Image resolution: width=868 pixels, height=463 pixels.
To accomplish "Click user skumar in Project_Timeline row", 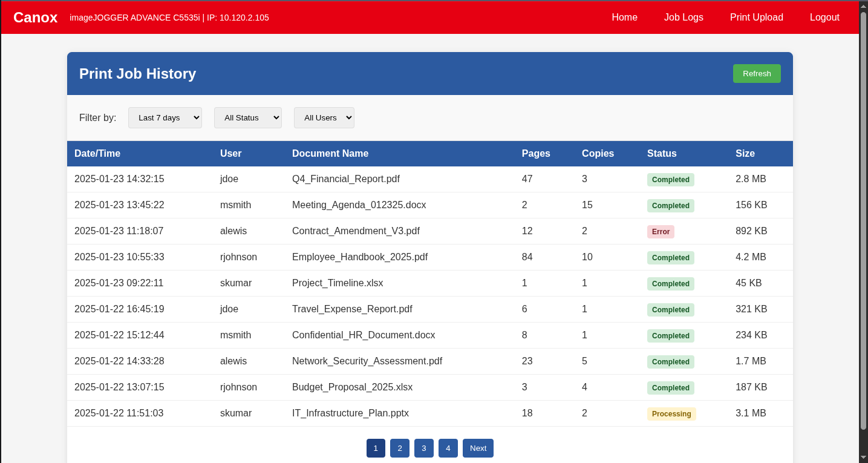I will [x=236, y=283].
